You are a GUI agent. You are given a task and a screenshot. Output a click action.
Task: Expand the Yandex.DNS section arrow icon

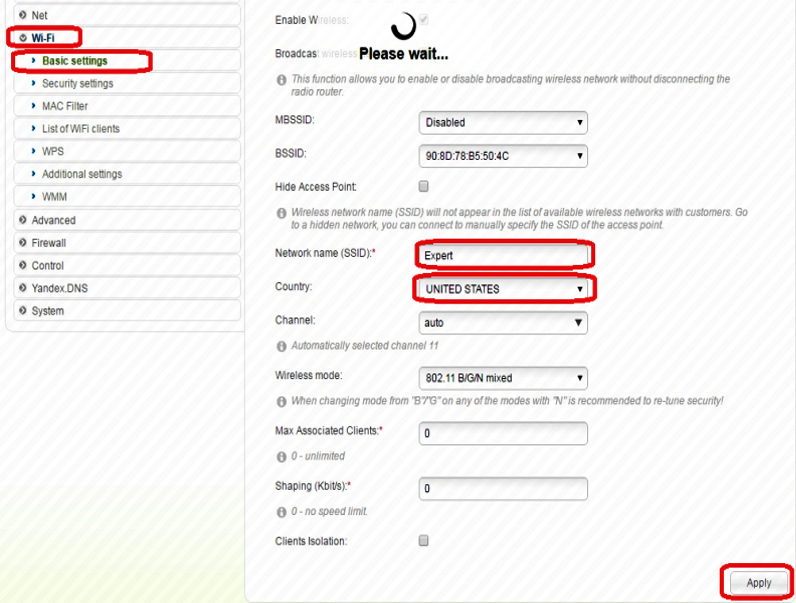(22, 288)
